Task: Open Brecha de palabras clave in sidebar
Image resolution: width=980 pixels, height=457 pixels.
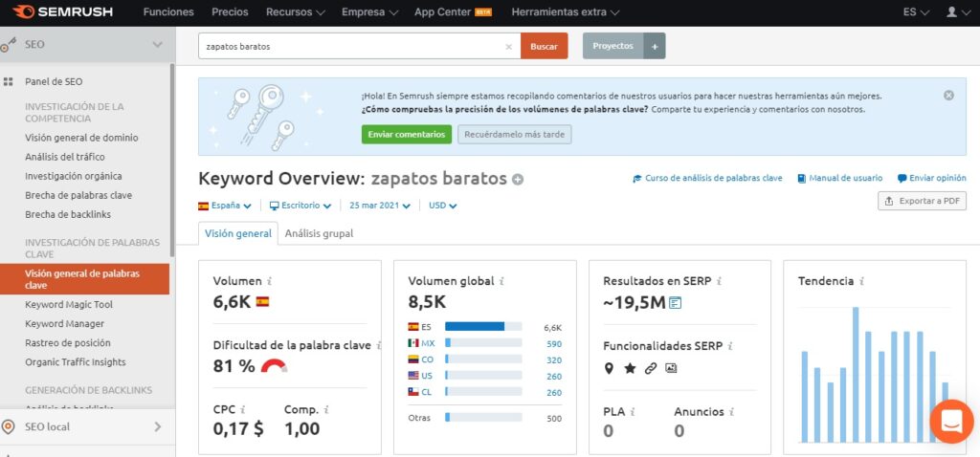Action: tap(78, 195)
